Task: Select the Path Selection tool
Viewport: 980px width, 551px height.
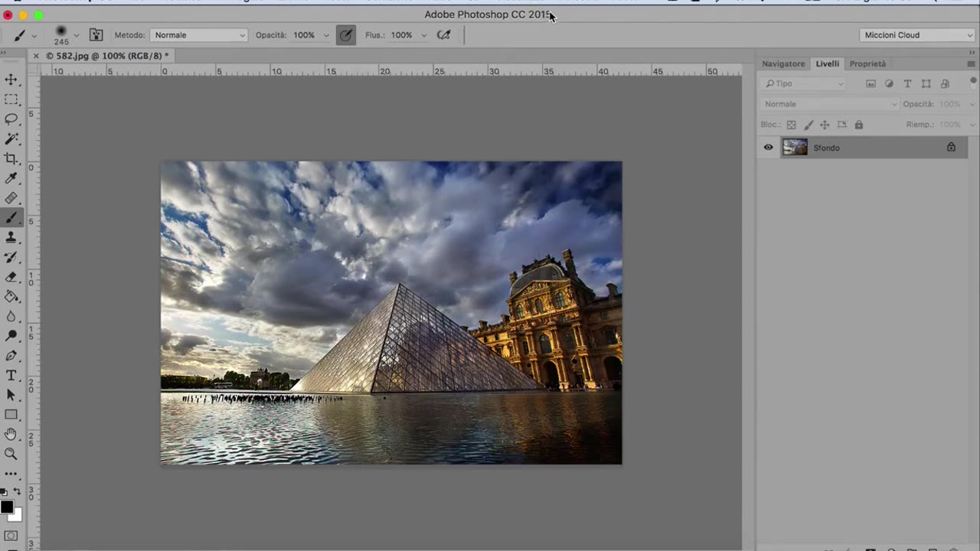Action: 11,395
